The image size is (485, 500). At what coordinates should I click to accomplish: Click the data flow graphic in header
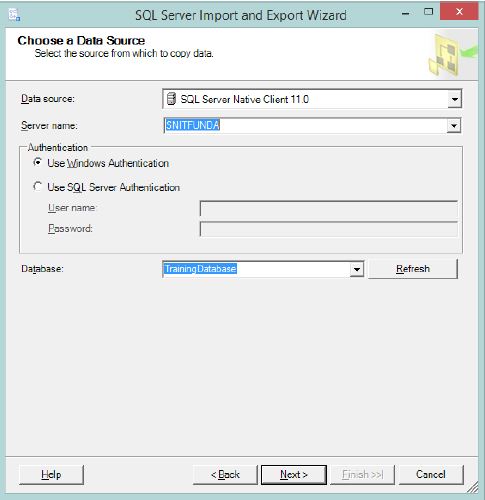[452, 55]
